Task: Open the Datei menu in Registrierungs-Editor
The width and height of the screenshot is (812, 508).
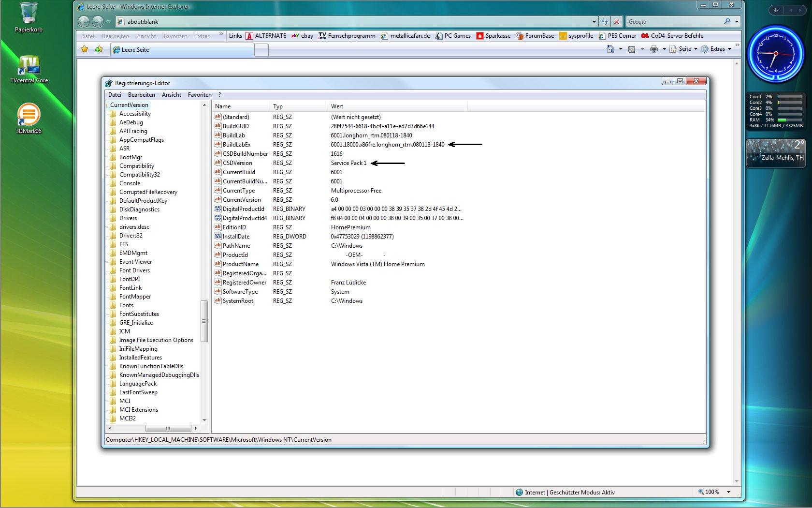Action: (x=115, y=95)
